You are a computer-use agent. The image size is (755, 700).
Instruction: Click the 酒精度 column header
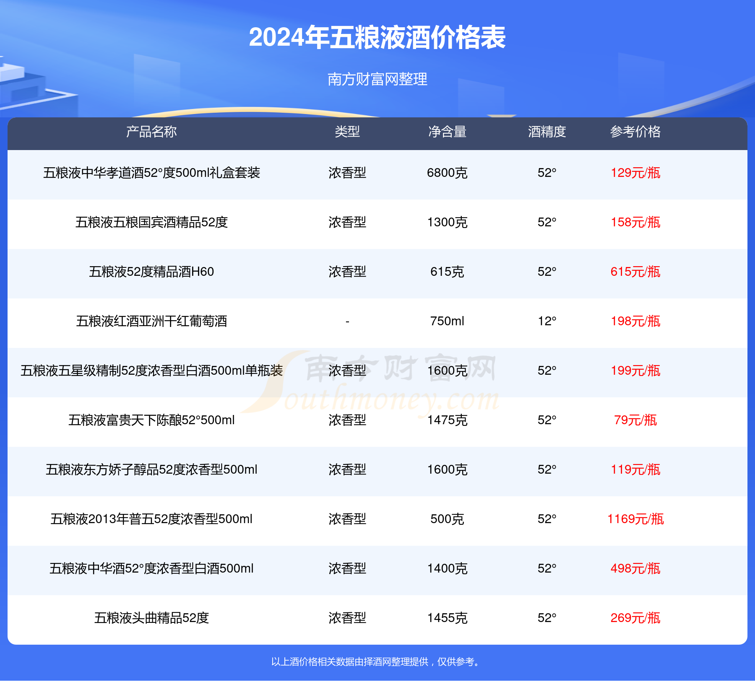coord(547,132)
